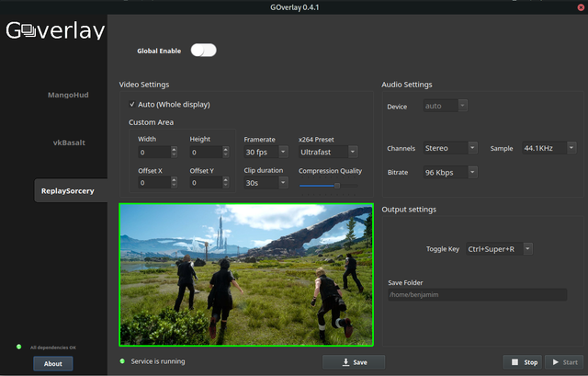The height and width of the screenshot is (376, 588).
Task: Select the ReplaySorcery tab
Action: click(x=66, y=191)
